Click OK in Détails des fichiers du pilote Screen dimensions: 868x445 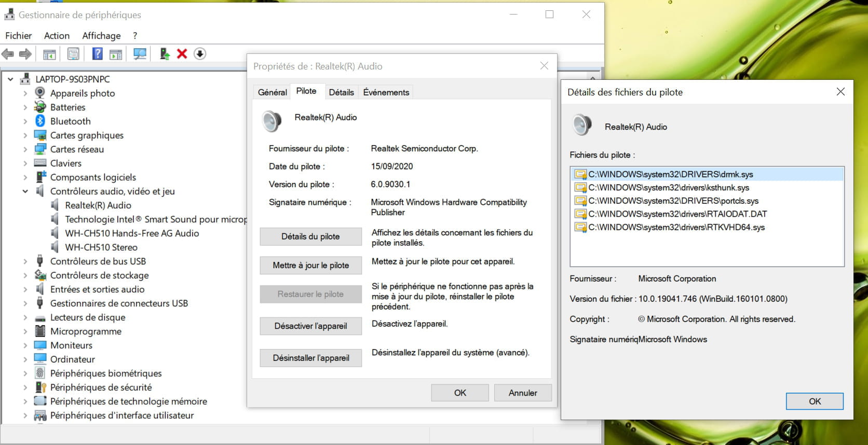pos(815,401)
